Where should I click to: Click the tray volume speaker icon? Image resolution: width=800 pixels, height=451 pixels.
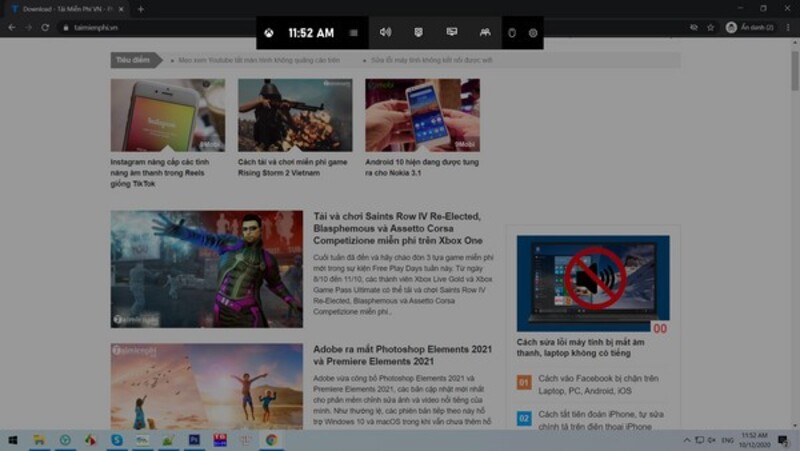712,440
